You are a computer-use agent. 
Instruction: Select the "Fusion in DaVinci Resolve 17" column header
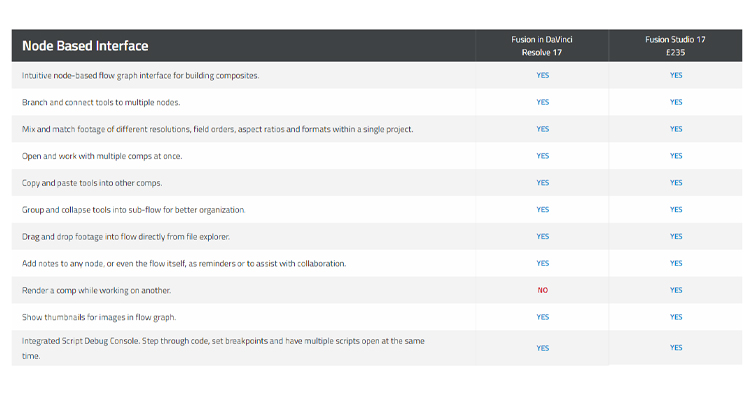pyautogui.click(x=542, y=46)
